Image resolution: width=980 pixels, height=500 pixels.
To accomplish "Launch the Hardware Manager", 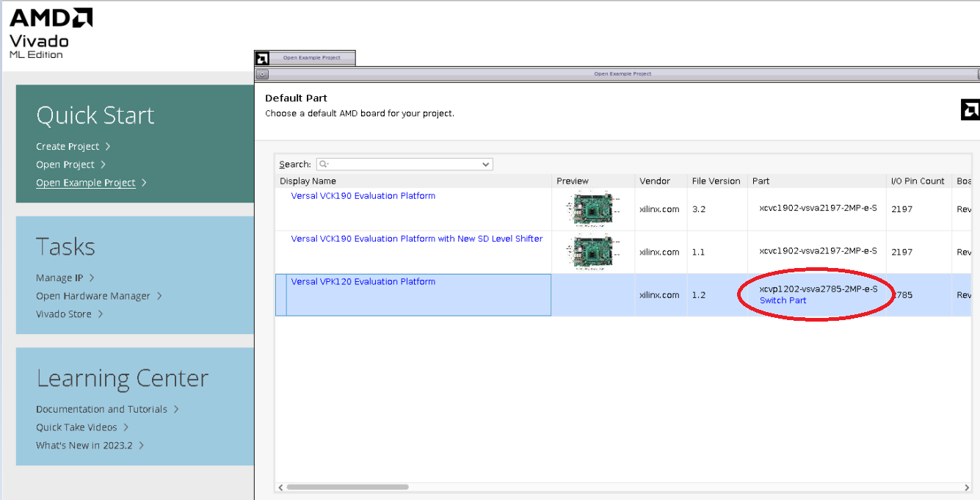I will (92, 296).
